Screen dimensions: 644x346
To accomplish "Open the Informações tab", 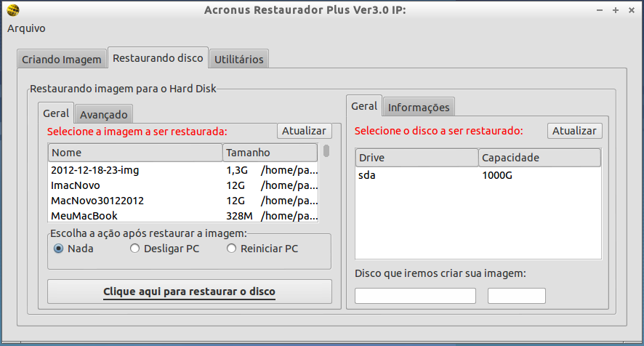I will point(419,108).
